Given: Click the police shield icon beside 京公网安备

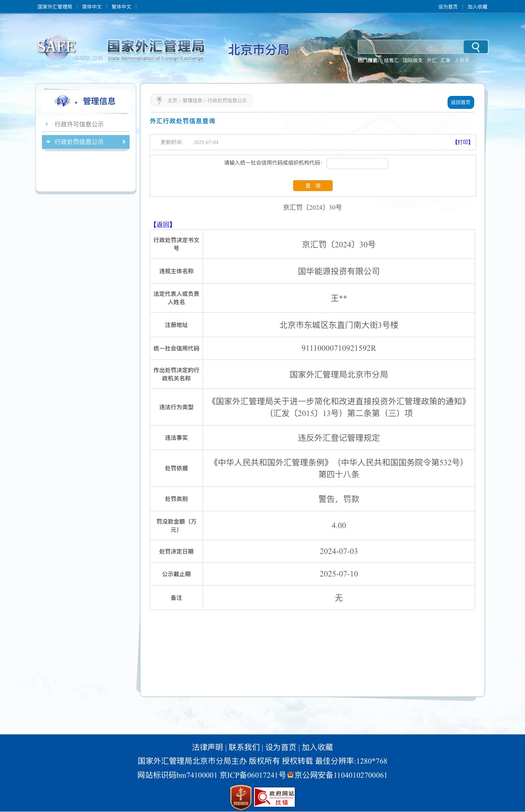Looking at the screenshot, I should (290, 775).
